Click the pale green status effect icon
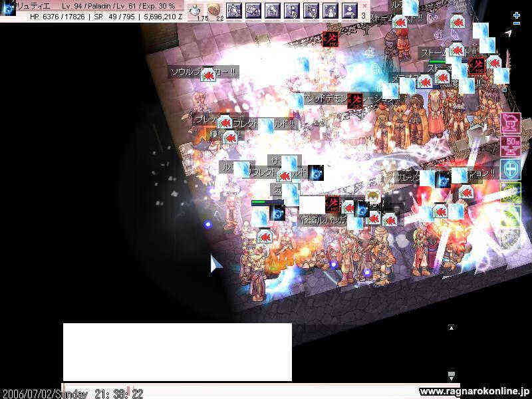 511,215
